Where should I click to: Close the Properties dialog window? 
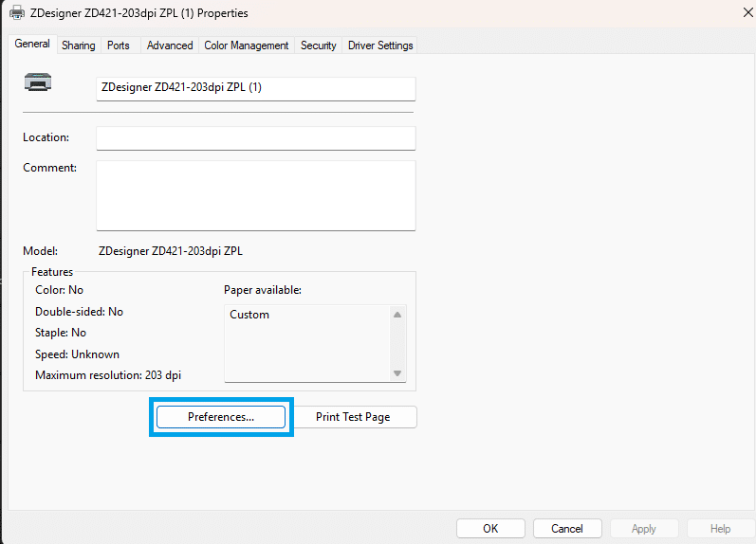point(747,12)
